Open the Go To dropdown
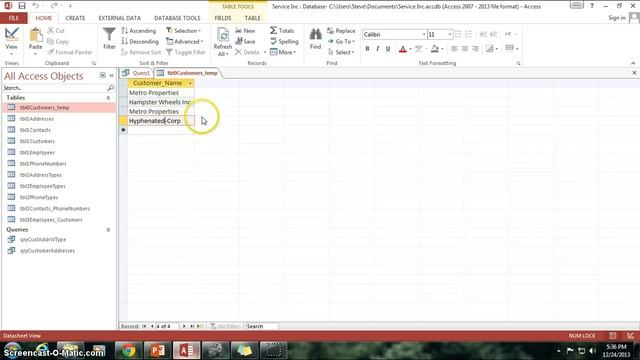Screen dimensions: 640x360 click(x=341, y=41)
